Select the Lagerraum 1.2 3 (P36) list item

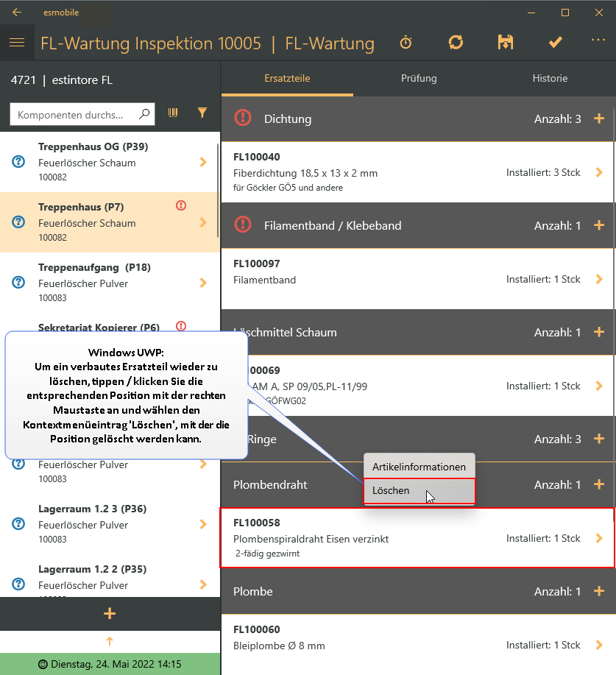point(109,524)
